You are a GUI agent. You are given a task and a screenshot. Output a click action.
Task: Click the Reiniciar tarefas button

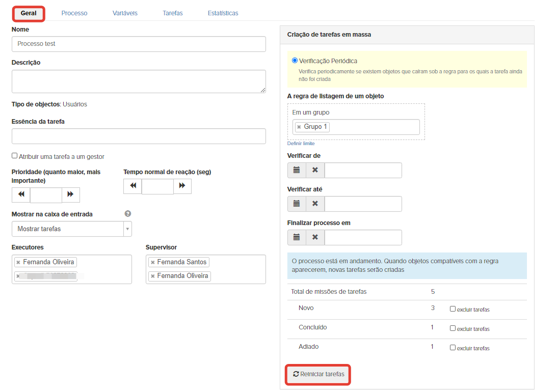point(318,375)
